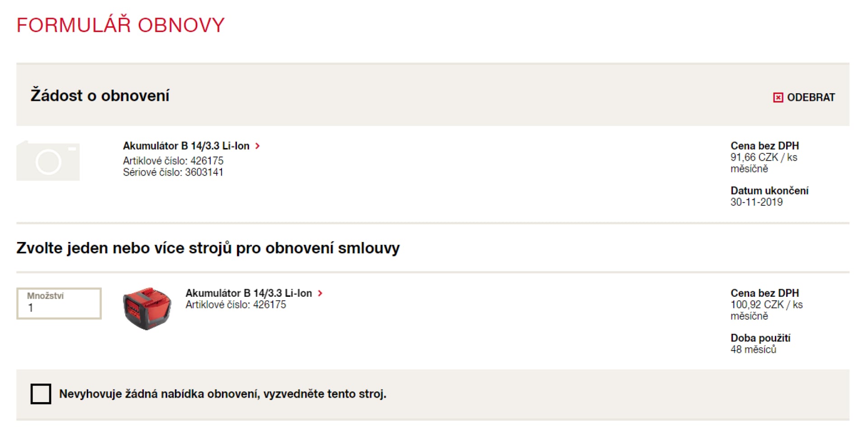868x437 pixels.
Task: Click the Sériové číslo 3603141 text
Action: coord(173,172)
